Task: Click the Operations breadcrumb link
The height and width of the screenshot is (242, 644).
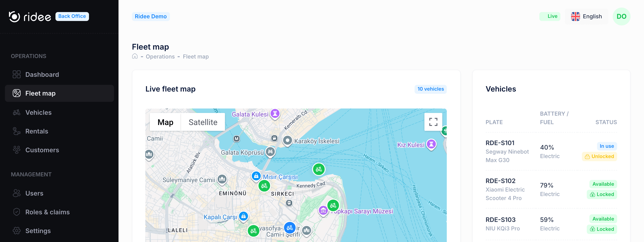Action: tap(160, 57)
